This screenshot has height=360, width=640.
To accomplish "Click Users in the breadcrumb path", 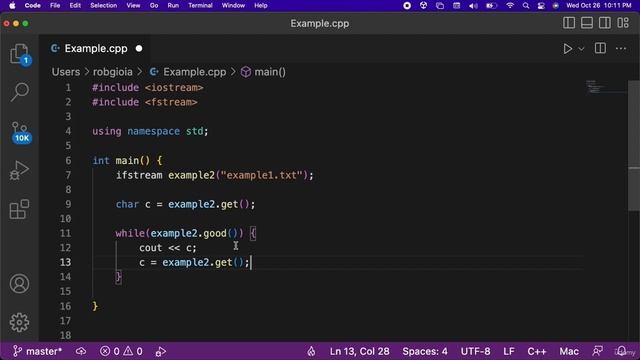I will [x=66, y=72].
